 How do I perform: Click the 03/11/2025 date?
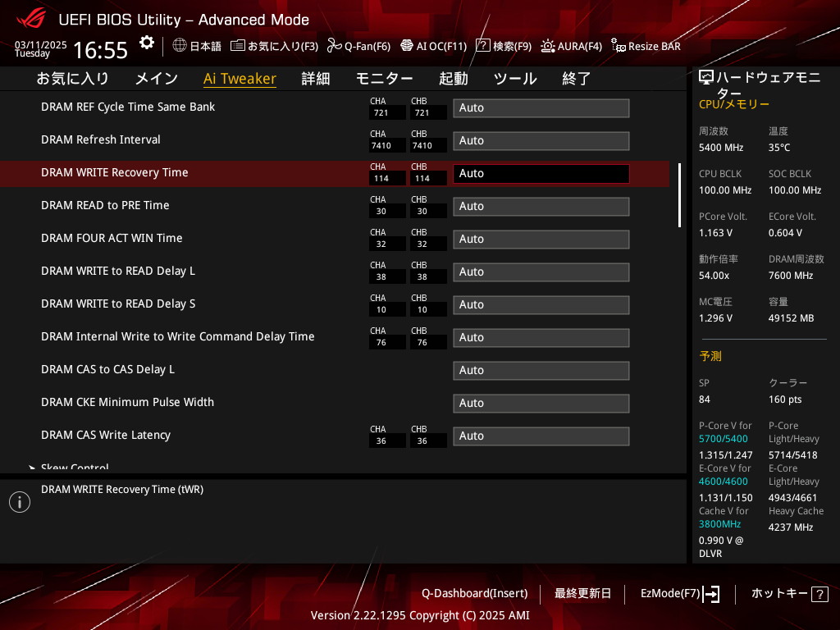tap(41, 44)
